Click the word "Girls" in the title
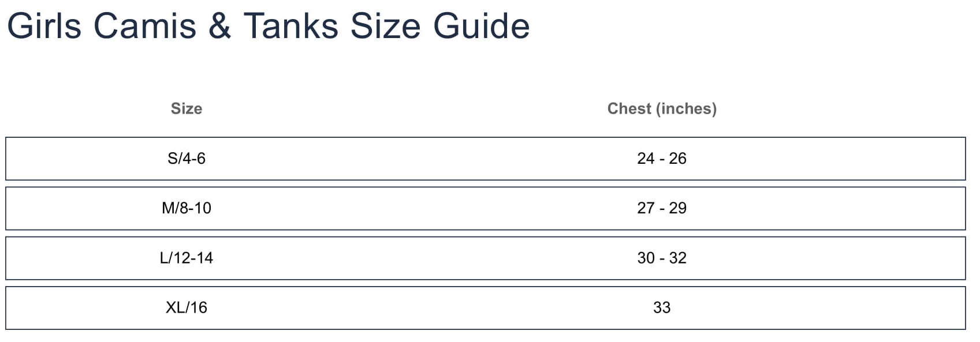980x342 pixels. pos(44,27)
